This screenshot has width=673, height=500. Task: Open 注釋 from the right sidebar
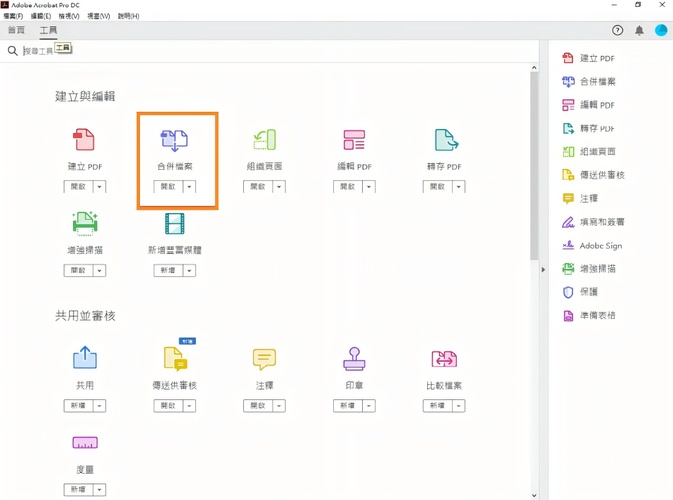click(580, 198)
